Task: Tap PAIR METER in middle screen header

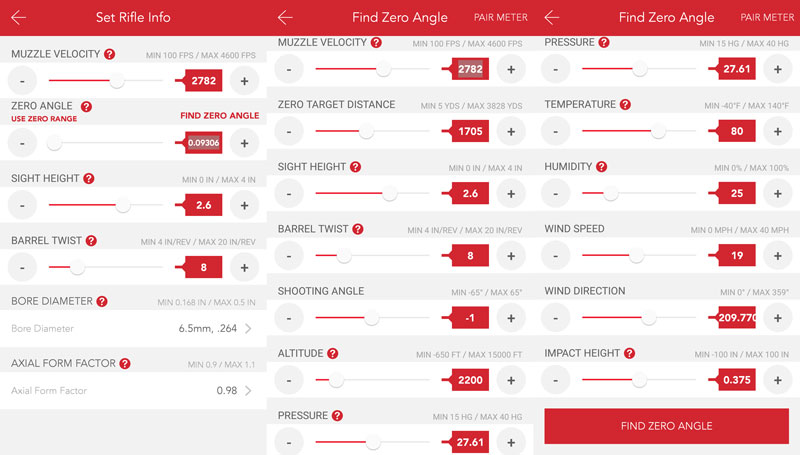Action: pos(501,17)
